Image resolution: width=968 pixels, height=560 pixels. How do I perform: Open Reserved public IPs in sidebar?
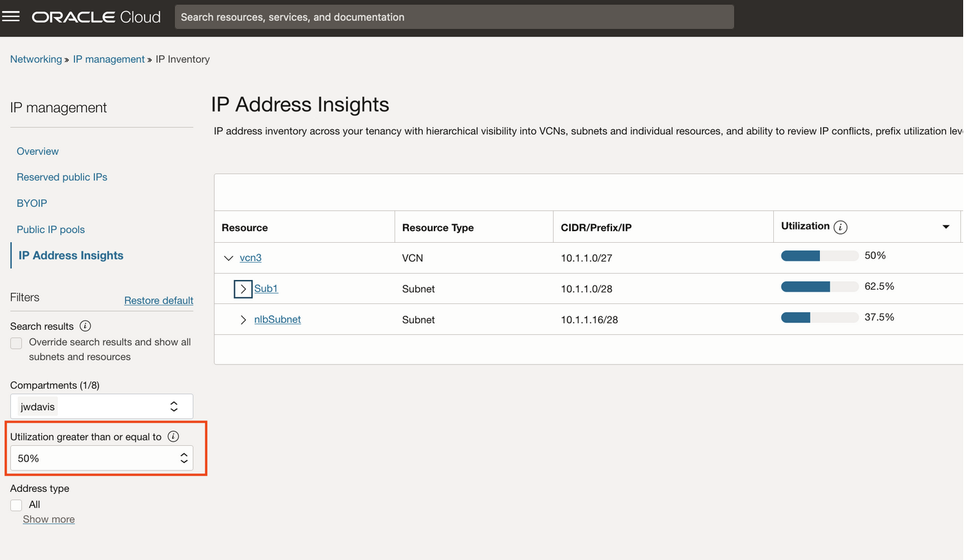(61, 177)
